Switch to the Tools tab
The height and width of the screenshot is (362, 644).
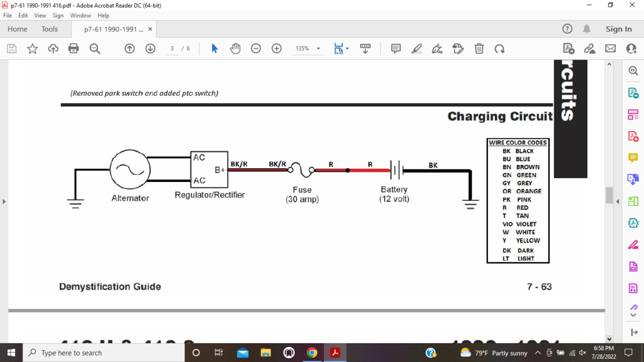pos(50,29)
